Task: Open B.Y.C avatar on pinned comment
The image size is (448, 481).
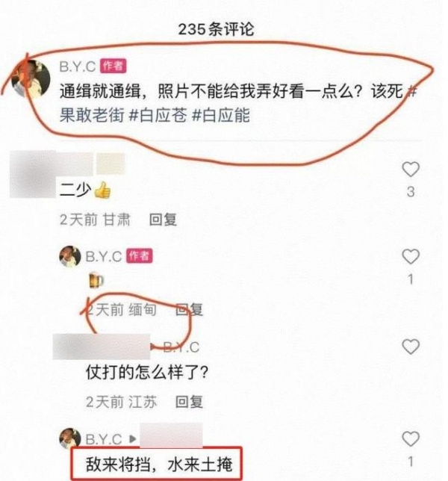Action: tap(31, 78)
